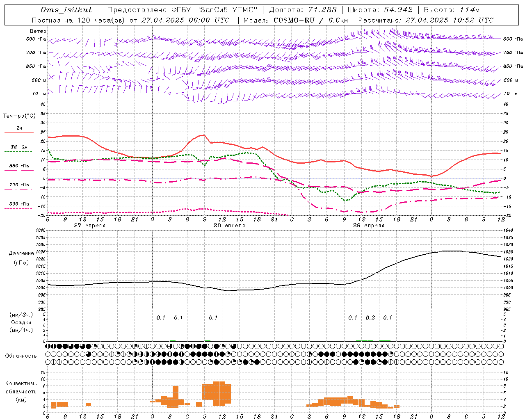Click the forecast start 27.04.2025 06:00 UTC
Image resolution: width=525 pixels, height=420 pixels.
(x=185, y=20)
